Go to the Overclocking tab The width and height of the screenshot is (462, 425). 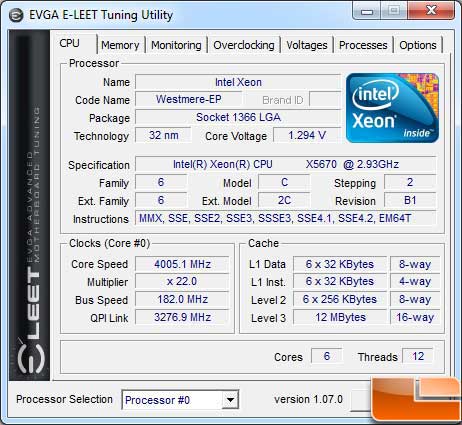[244, 45]
